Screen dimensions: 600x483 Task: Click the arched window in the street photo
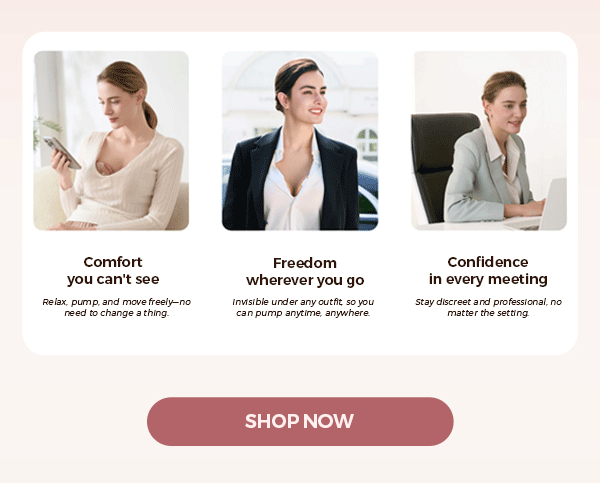(367, 143)
